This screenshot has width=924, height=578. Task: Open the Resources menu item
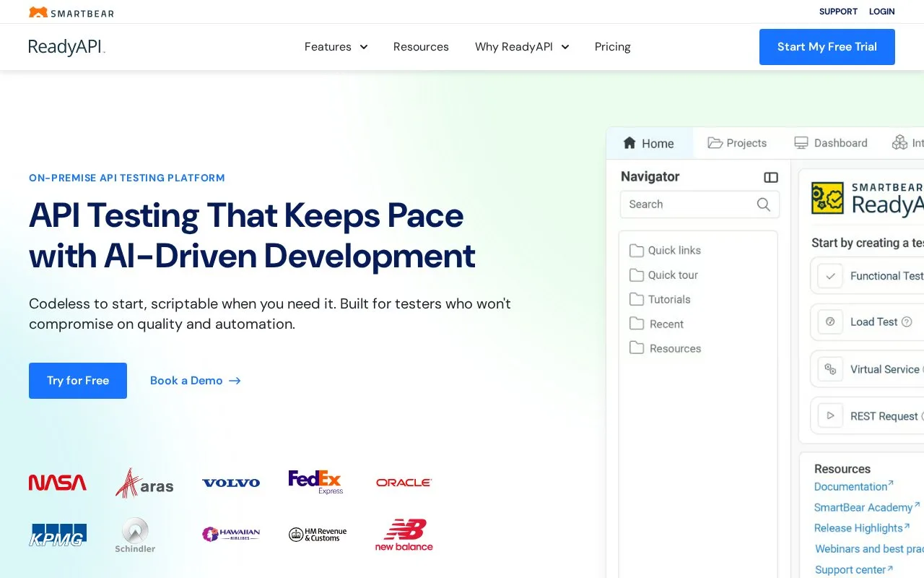point(421,47)
